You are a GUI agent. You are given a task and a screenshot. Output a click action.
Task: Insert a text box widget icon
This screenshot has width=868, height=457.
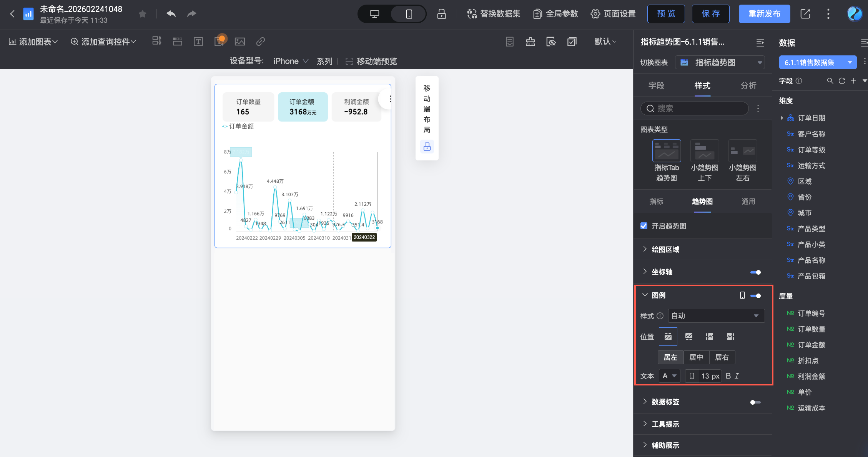pos(198,42)
